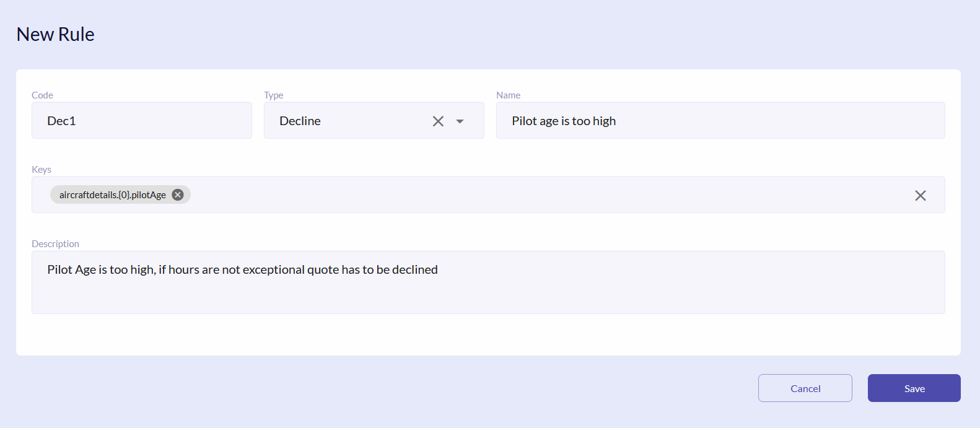
Task: Select the aircraftdetails.{0}.pilotAge chip label
Action: click(x=112, y=194)
